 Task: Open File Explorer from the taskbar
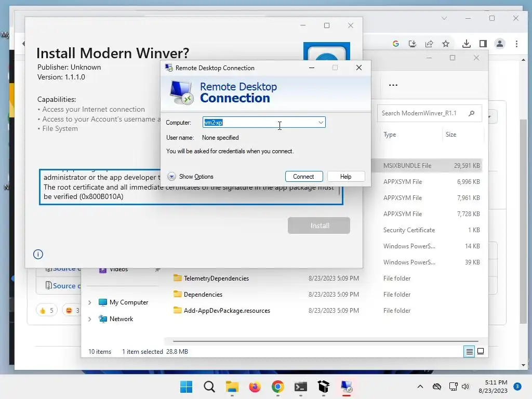(232, 387)
